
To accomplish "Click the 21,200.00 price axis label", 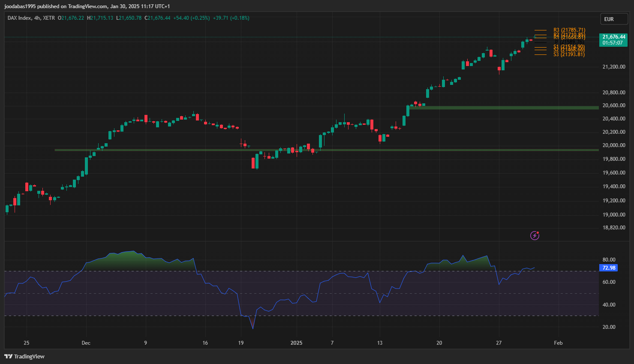I will (x=613, y=67).
